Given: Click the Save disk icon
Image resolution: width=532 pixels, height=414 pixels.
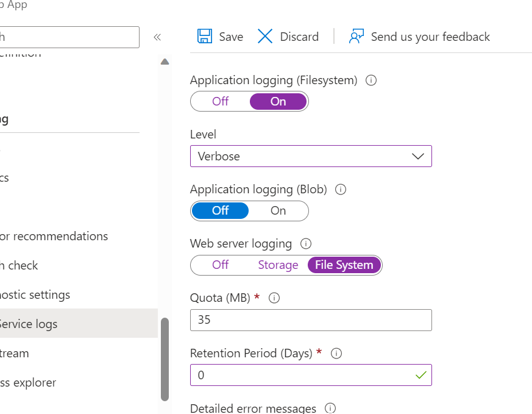Looking at the screenshot, I should pos(205,37).
